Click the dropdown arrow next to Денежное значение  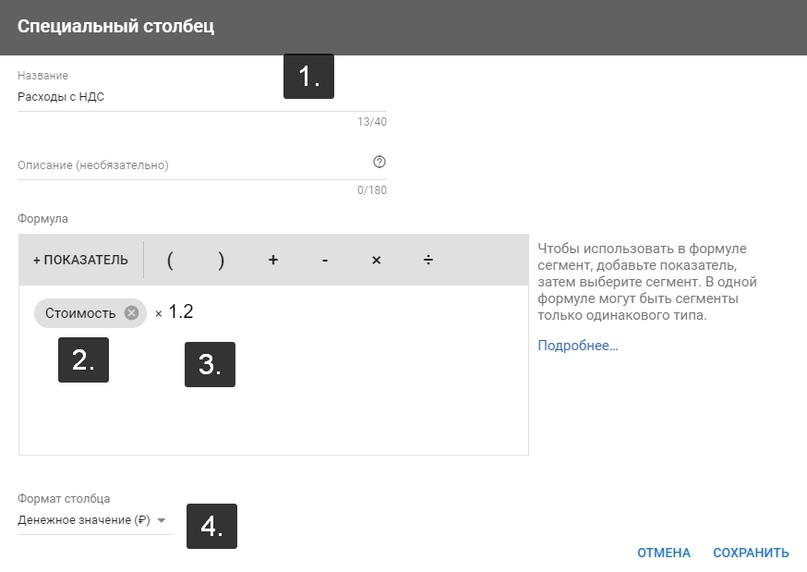pyautogui.click(x=162, y=520)
